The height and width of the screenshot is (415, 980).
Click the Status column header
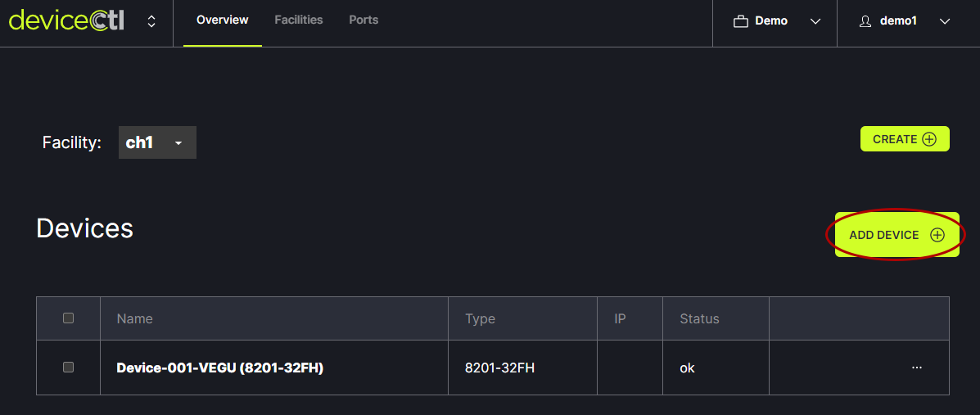699,318
